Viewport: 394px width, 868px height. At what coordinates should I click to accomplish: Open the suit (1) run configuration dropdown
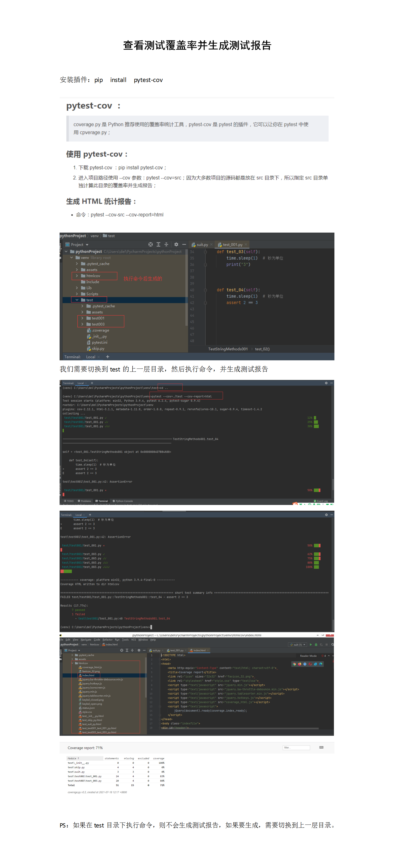tap(298, 645)
